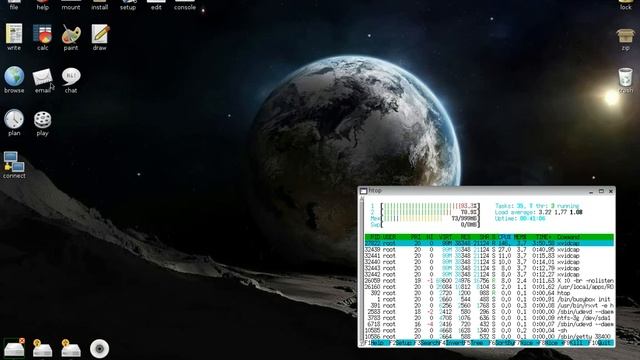Screen dimensions: 640x360
Task: Select udevd process row with PID 2583
Action: pos(489,312)
